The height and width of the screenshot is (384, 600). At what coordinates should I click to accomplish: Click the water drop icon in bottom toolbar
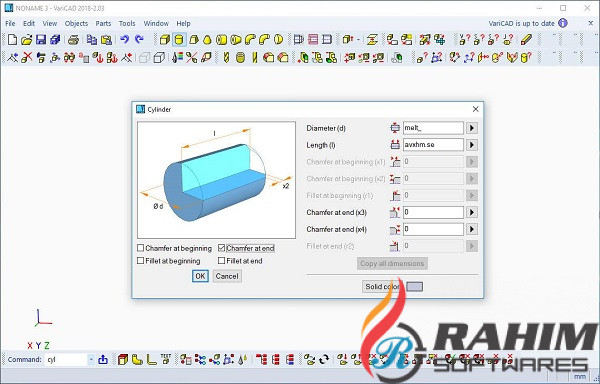tap(242, 360)
